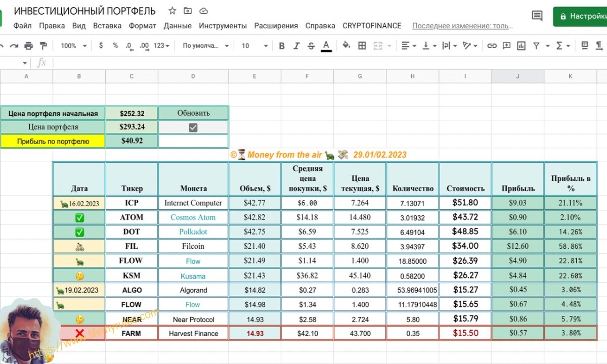Open the font size 10 dropdown
Image resolution: width=607 pixels, height=364 pixels.
point(254,45)
